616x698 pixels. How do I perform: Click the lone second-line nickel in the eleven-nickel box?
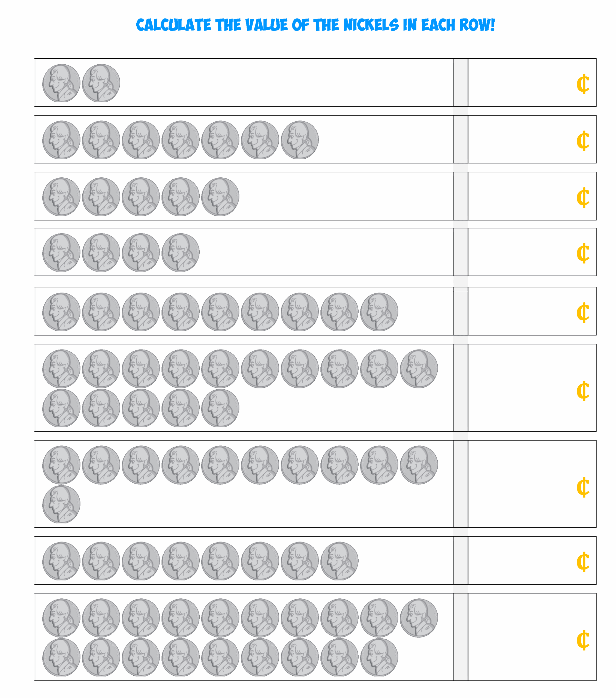[61, 504]
